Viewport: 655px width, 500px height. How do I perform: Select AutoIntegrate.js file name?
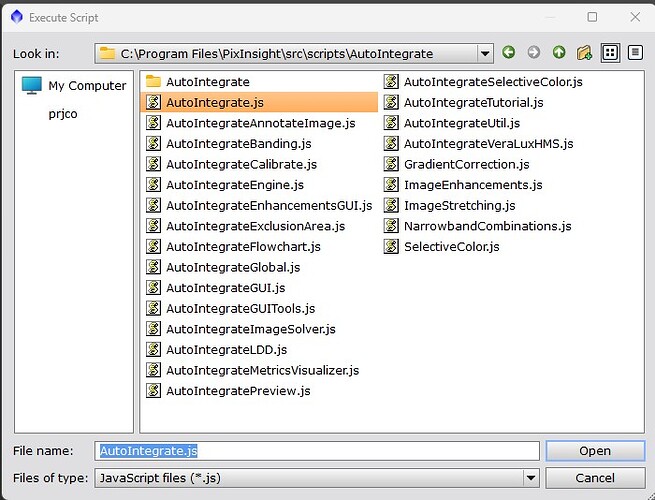click(x=215, y=102)
